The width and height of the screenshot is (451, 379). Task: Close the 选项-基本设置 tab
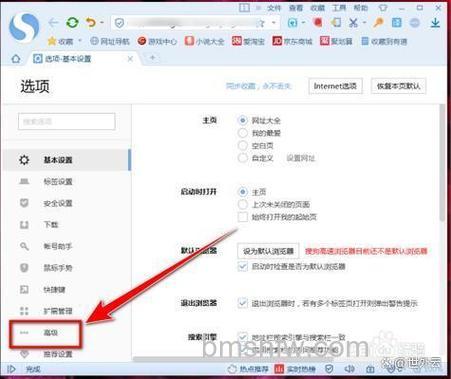click(130, 59)
